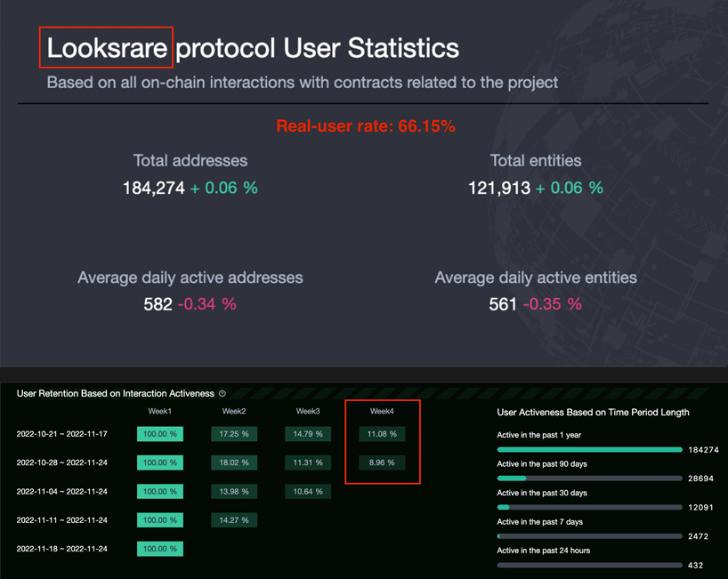Click the 'Average daily active addresses' label
Viewport: 728px width, 579px height.
click(190, 277)
